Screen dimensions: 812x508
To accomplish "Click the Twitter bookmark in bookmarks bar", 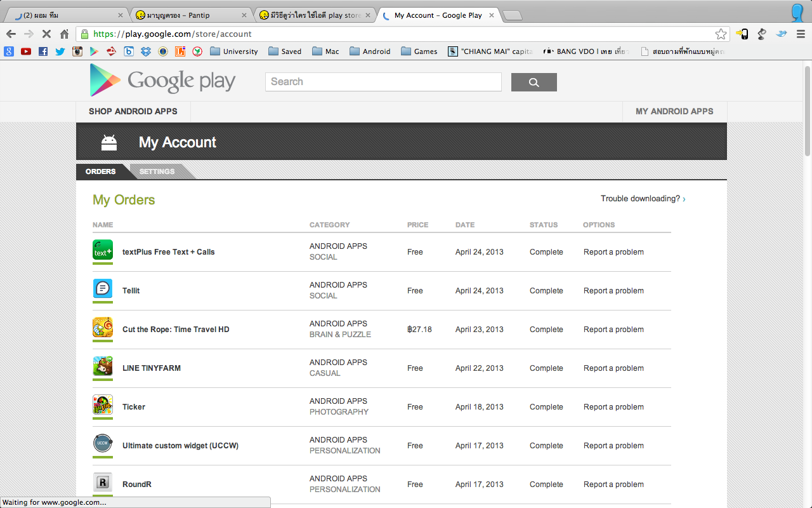I will 60,51.
